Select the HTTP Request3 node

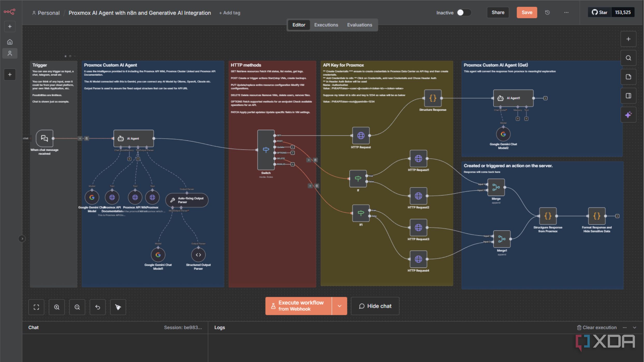[x=418, y=228]
